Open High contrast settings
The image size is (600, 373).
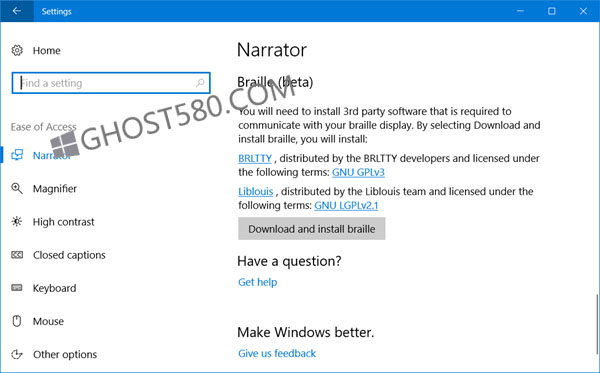[x=64, y=222]
